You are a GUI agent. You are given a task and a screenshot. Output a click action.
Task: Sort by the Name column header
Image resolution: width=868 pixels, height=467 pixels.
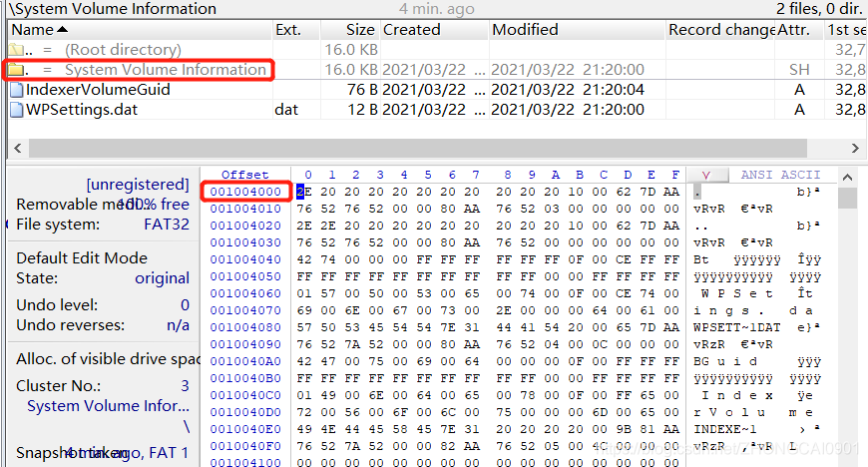coord(141,30)
